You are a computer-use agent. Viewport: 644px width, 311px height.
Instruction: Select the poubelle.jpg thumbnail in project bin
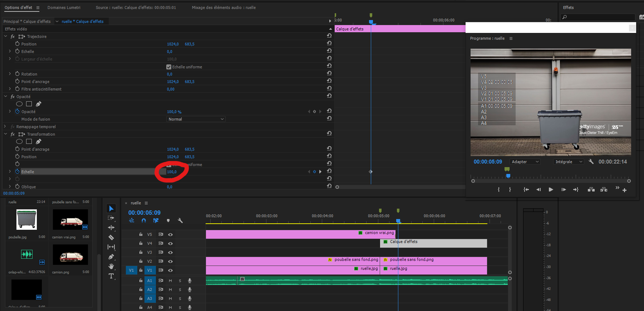(x=26, y=219)
